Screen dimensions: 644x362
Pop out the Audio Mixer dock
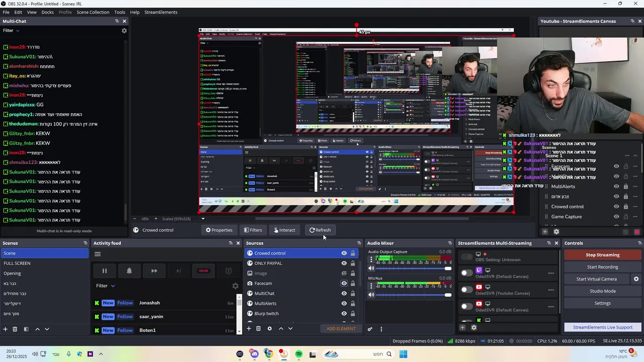pos(450,243)
